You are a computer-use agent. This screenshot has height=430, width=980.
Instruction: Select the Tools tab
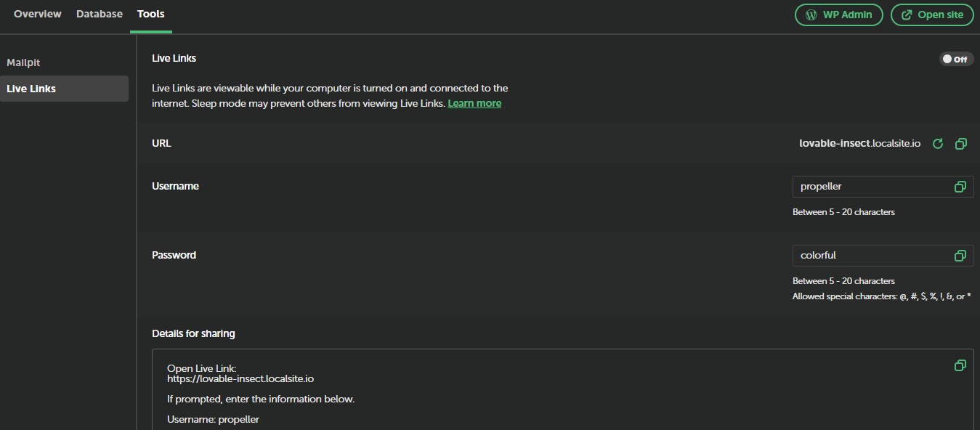point(151,14)
